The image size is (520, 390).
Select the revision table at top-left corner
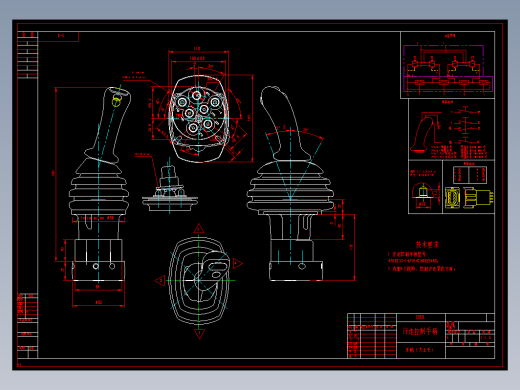[27, 55]
